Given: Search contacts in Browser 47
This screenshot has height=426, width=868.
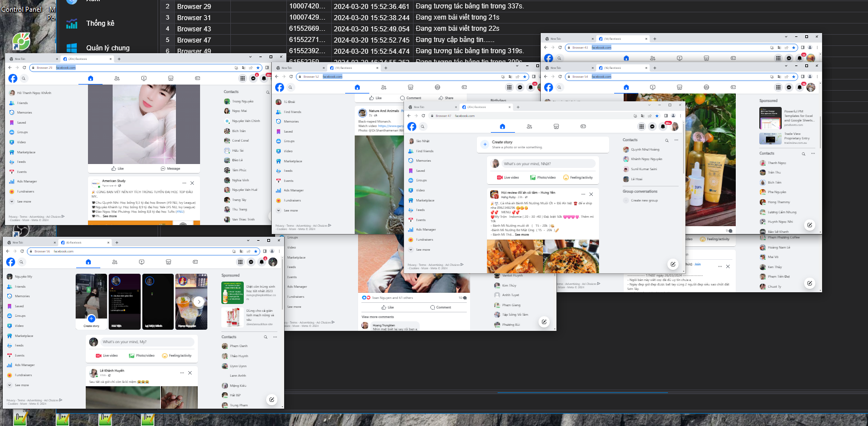Looking at the screenshot, I should coord(666,140).
